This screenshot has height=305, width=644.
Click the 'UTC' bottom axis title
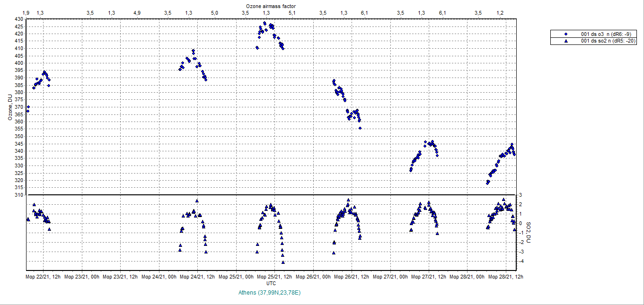pos(271,283)
